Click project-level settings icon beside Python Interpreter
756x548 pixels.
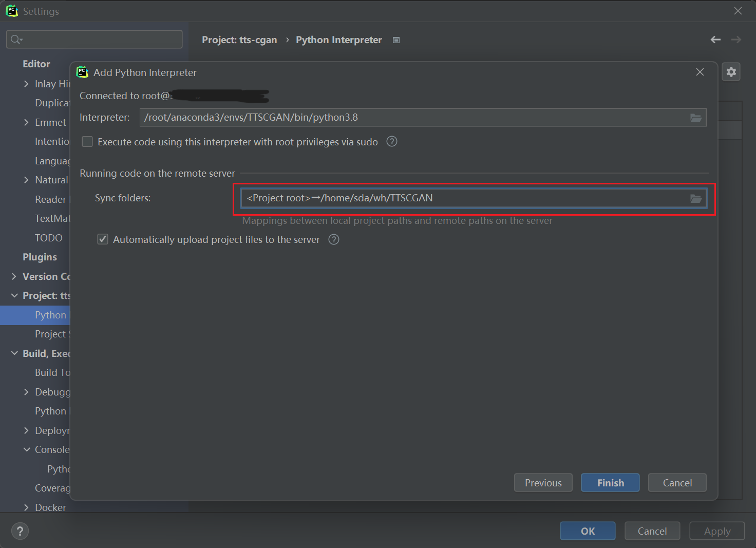click(x=396, y=40)
